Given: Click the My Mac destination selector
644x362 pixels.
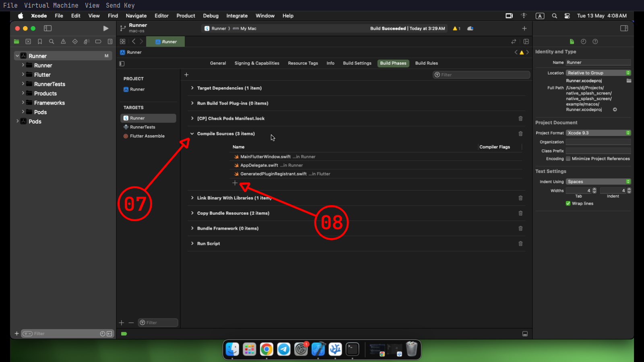Looking at the screenshot, I should tap(245, 29).
